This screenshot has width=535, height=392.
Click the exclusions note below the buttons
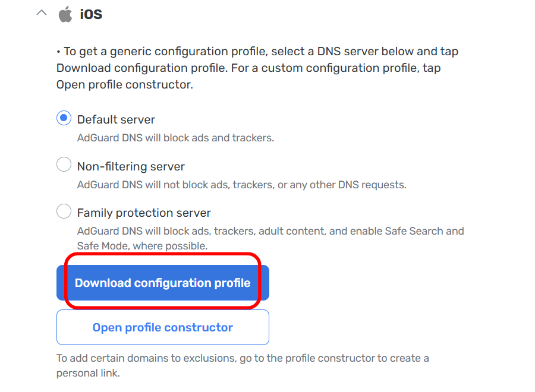[x=243, y=365]
